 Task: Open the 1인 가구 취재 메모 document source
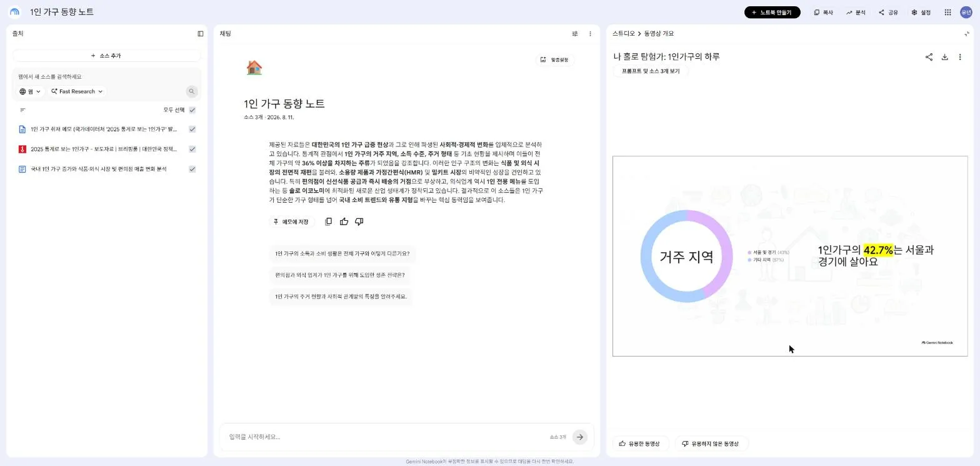pos(104,129)
